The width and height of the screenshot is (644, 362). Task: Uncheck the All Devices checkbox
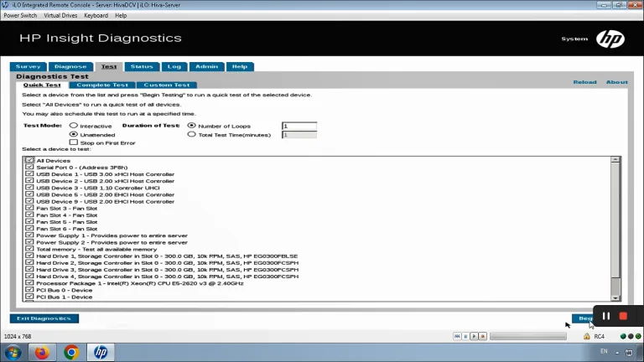[29, 160]
